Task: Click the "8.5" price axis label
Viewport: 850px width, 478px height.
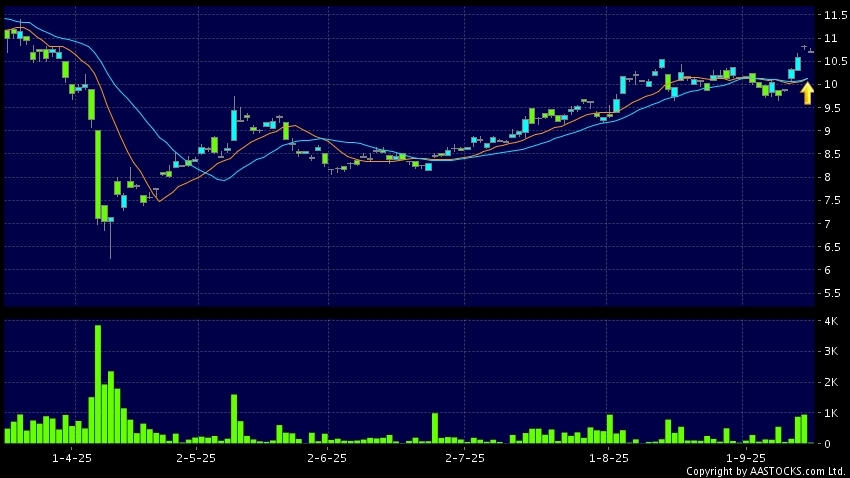Action: click(833, 154)
